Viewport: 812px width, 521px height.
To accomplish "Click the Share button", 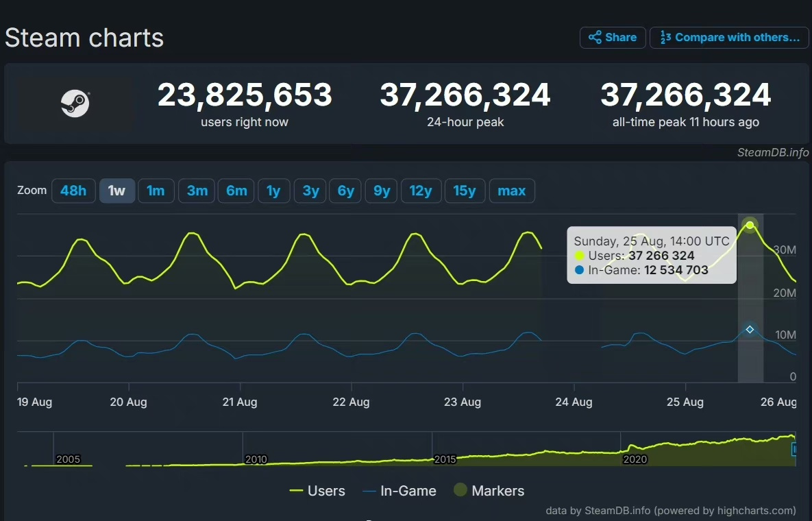I will coord(613,37).
